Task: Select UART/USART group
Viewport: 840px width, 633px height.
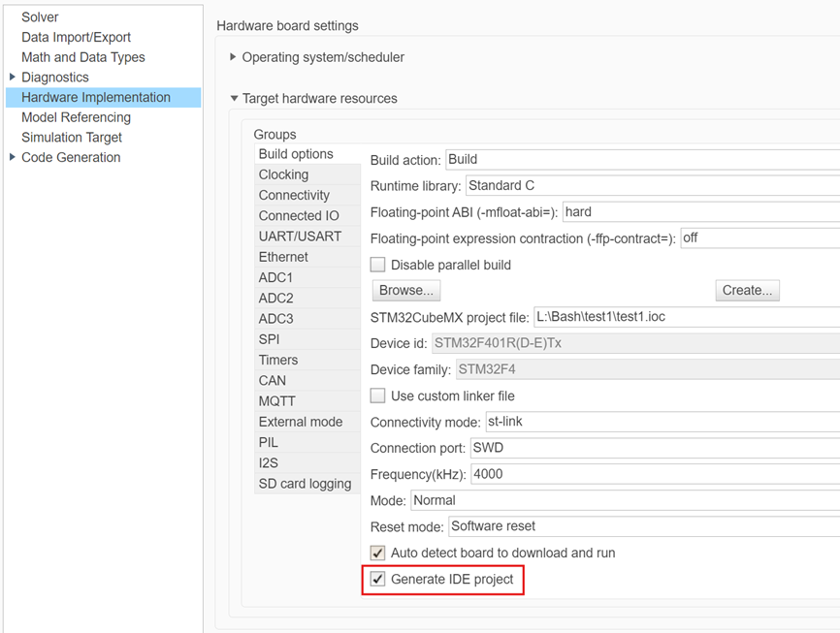Action: pyautogui.click(x=300, y=237)
